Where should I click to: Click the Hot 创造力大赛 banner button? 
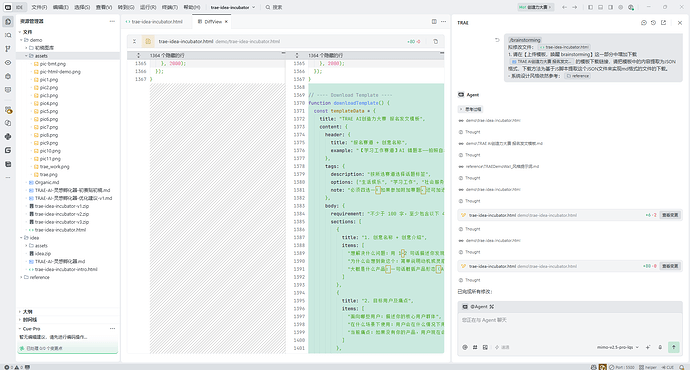pyautogui.click(x=536, y=7)
